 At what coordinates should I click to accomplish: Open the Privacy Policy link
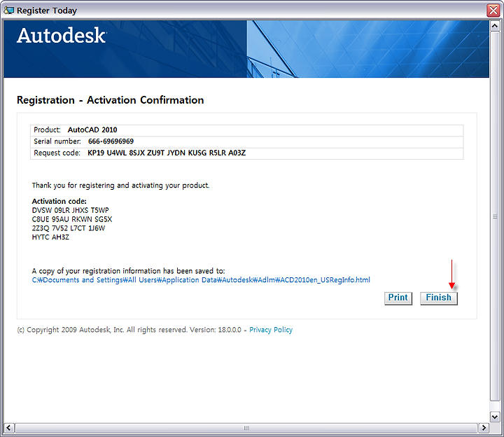(271, 330)
